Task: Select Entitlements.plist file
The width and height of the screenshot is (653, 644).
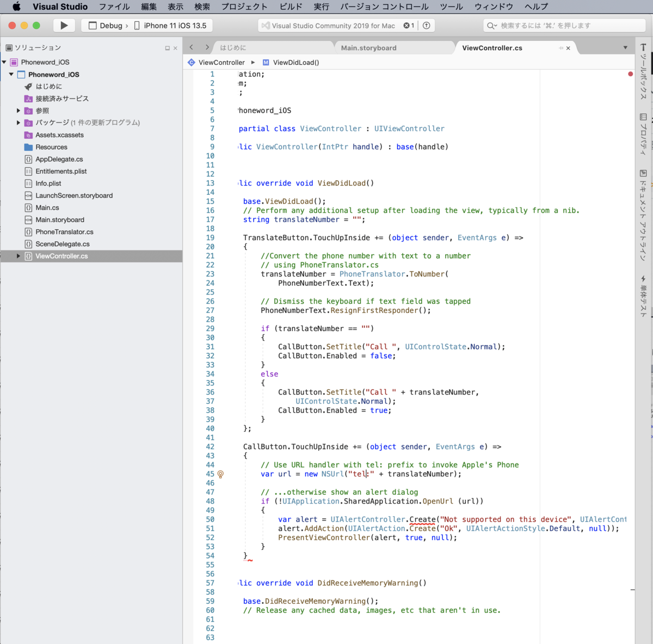Action: point(61,171)
